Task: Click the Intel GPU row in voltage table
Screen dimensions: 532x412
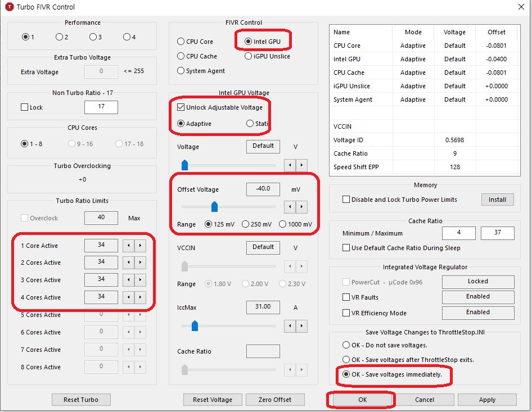Action: click(424, 59)
